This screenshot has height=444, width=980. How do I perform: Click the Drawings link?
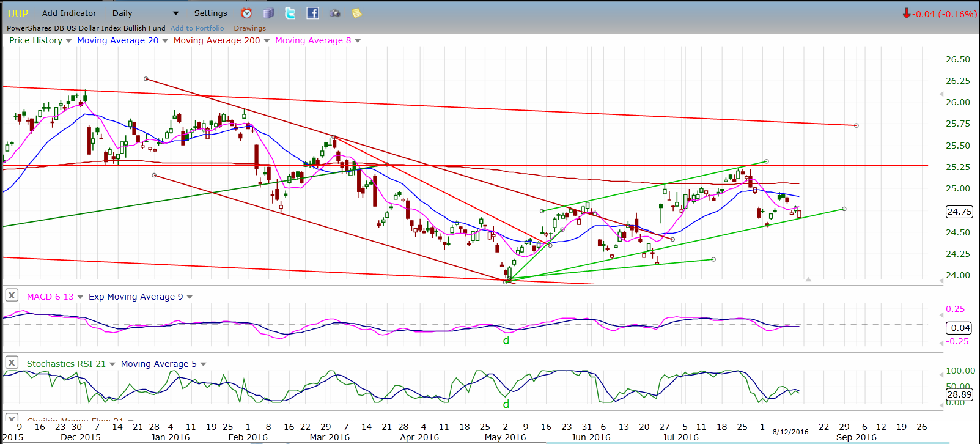pyautogui.click(x=250, y=28)
